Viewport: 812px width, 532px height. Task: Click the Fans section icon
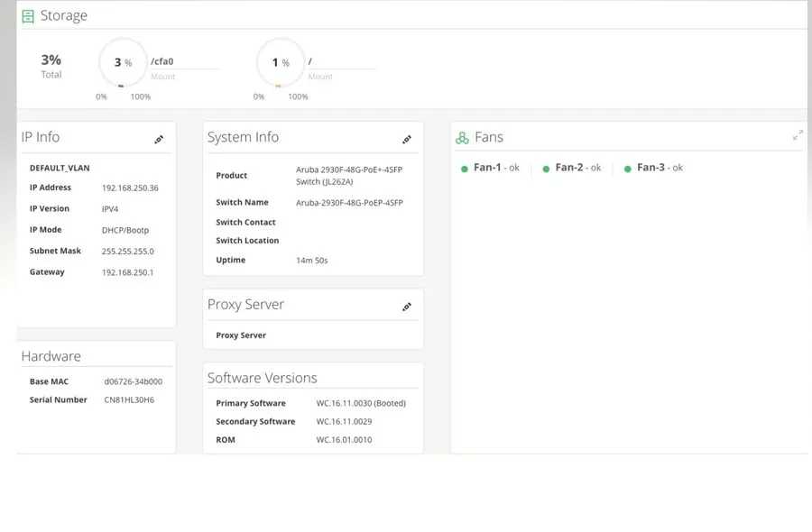click(x=462, y=138)
